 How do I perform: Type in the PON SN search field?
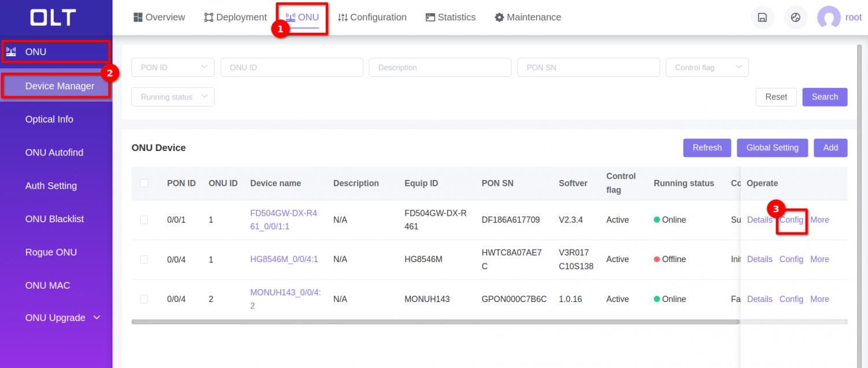coord(588,67)
